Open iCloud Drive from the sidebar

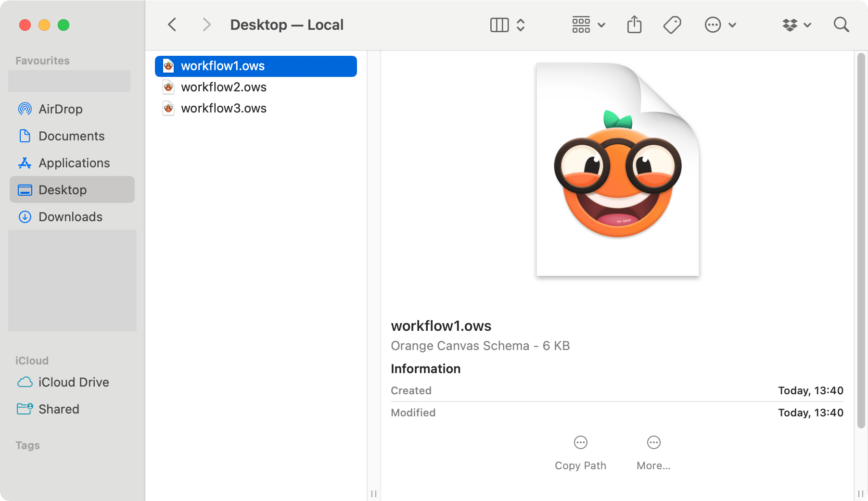click(x=74, y=382)
